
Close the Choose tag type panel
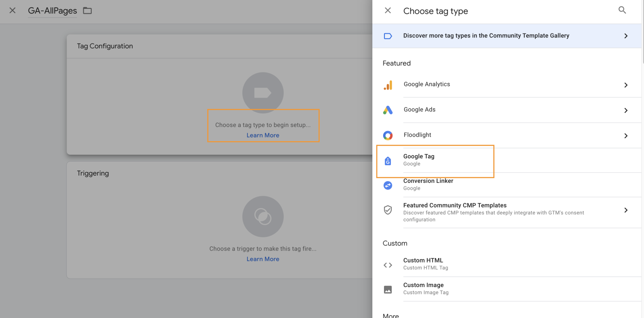pos(388,10)
